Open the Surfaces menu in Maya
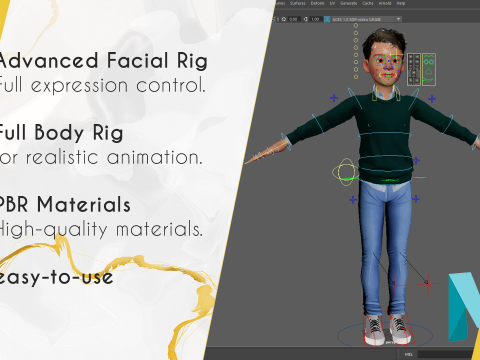Image resolution: width=480 pixels, height=360 pixels. 297,3
